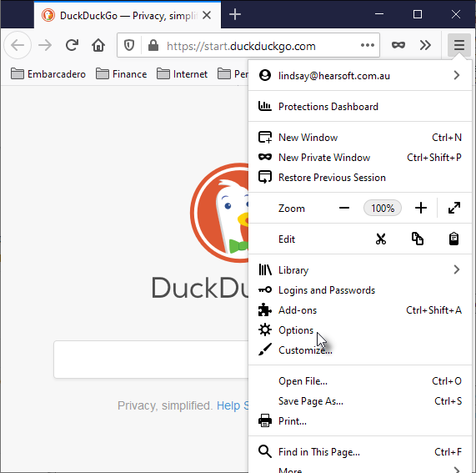The width and height of the screenshot is (476, 473).
Task: Click the Add-ons puzzle piece icon
Action: [x=265, y=309]
